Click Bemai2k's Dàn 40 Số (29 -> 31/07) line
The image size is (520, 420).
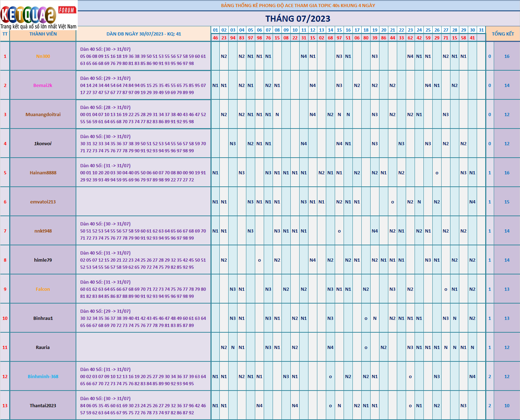click(x=105, y=78)
